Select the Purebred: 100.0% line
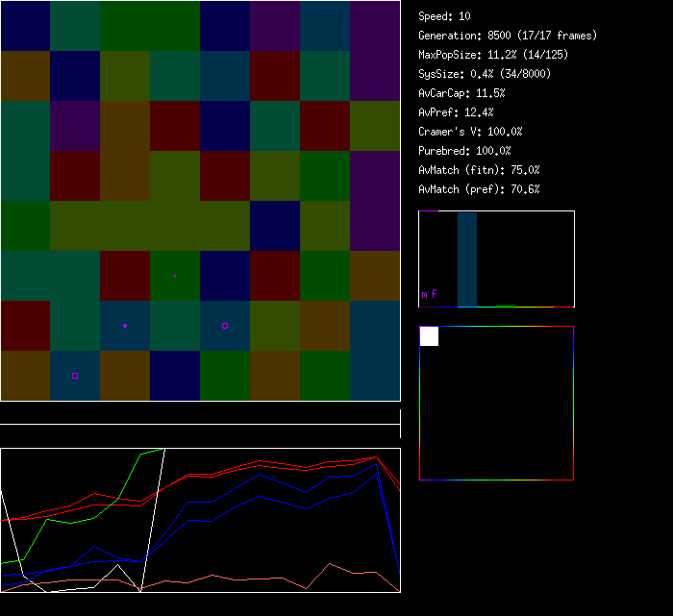 click(464, 151)
